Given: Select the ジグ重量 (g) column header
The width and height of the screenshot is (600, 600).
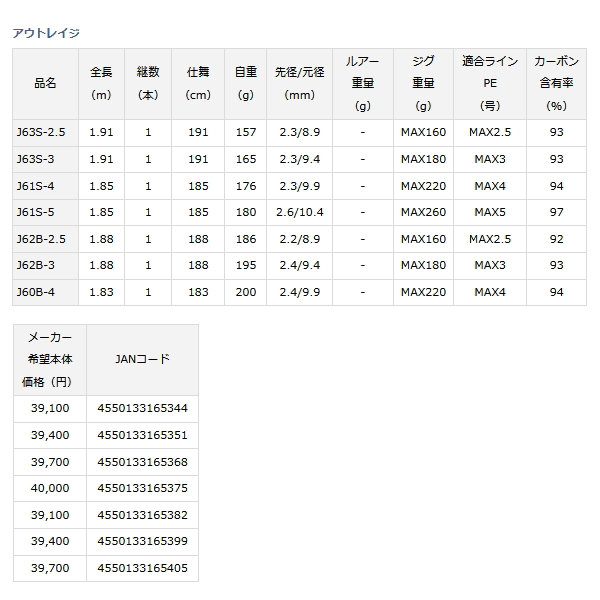Looking at the screenshot, I should [x=423, y=83].
